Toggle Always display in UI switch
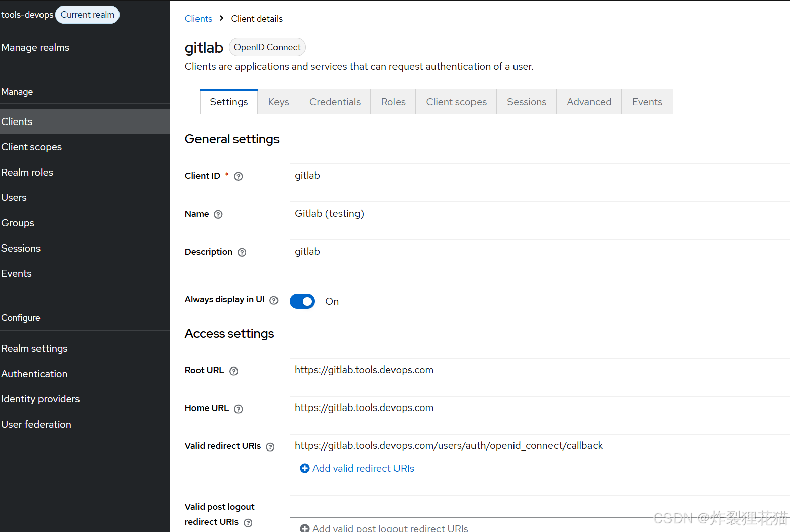790x532 pixels. [x=302, y=301]
